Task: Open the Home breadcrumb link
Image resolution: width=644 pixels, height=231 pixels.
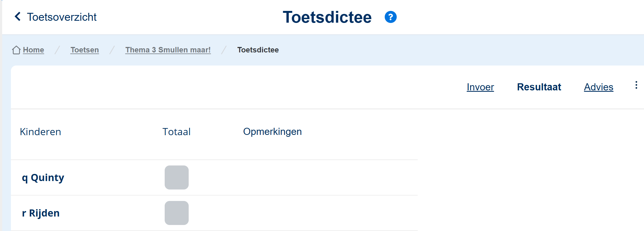Action: point(34,50)
